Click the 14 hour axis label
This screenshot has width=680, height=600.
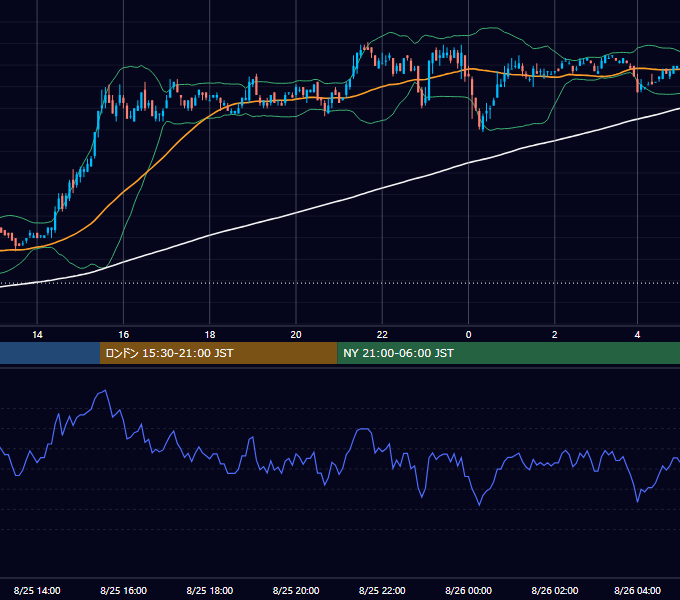37,335
